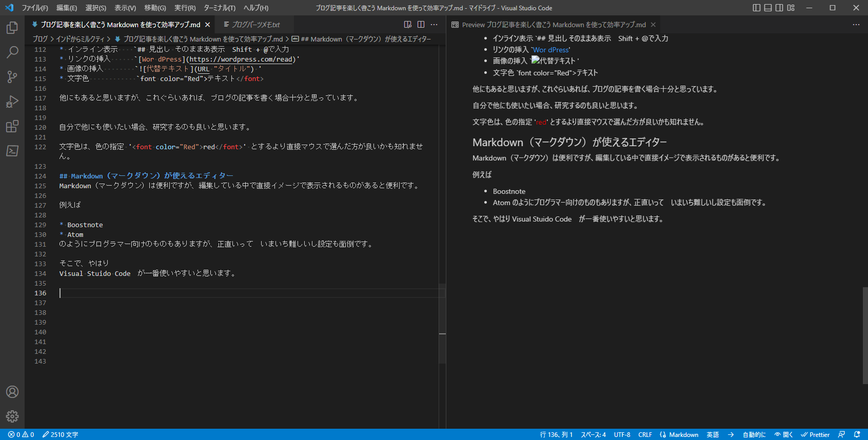The height and width of the screenshot is (440, 868).
Task: Click the red font tag text line 122
Action: pyautogui.click(x=187, y=147)
